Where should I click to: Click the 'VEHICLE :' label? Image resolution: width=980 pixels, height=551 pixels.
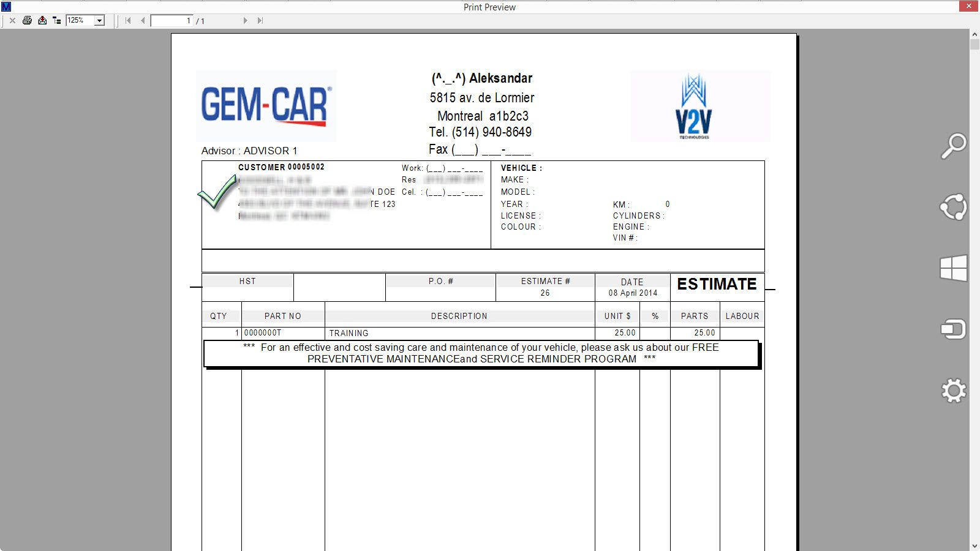521,168
